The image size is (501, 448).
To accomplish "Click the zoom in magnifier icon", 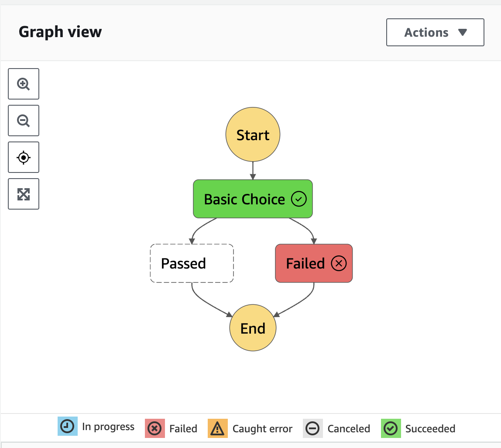I will pyautogui.click(x=24, y=84).
